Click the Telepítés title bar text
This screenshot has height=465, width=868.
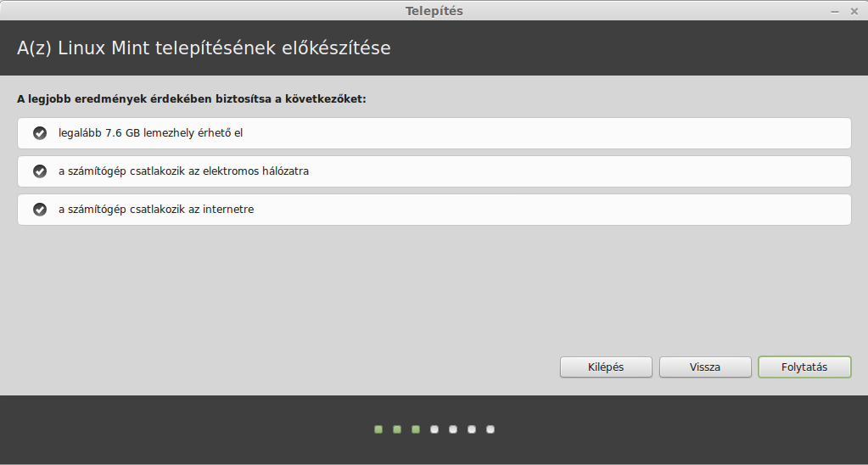[434, 11]
